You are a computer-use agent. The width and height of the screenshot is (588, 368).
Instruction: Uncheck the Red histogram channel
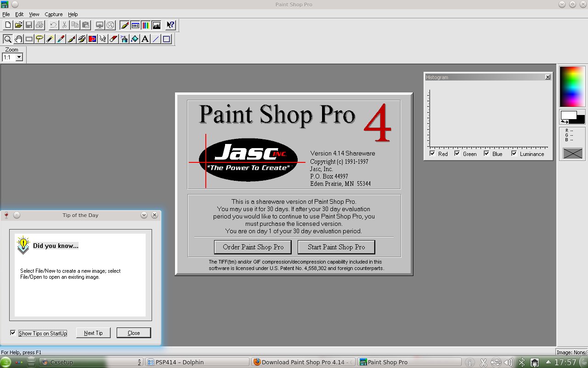pos(432,154)
